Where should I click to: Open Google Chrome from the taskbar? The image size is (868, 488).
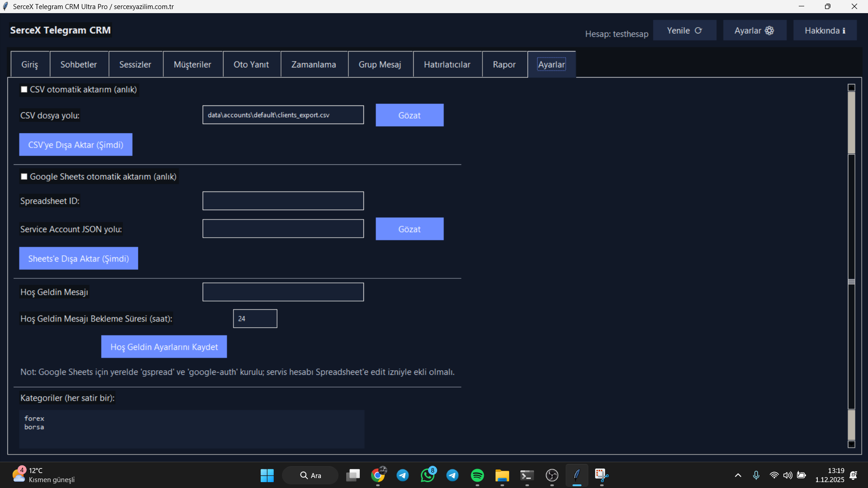coord(378,475)
